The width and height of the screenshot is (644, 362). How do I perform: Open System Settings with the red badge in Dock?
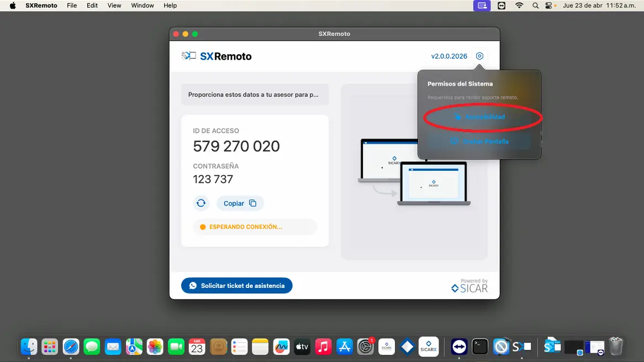366,347
